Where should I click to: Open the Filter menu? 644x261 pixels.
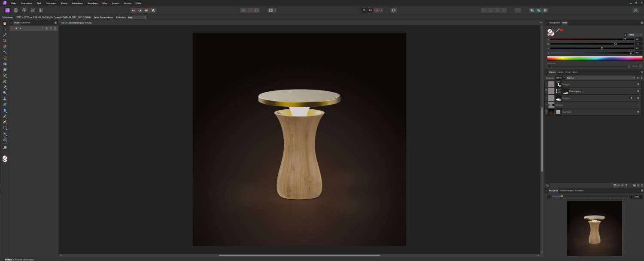point(105,3)
